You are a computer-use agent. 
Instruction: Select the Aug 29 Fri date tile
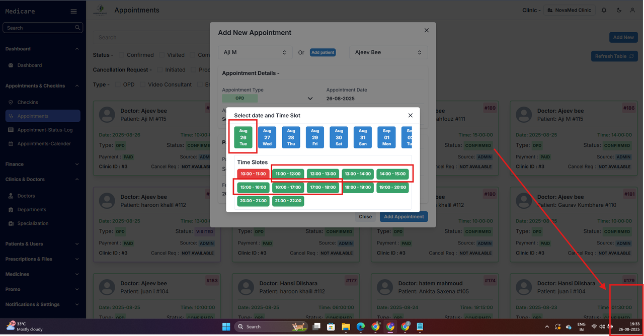tap(315, 137)
